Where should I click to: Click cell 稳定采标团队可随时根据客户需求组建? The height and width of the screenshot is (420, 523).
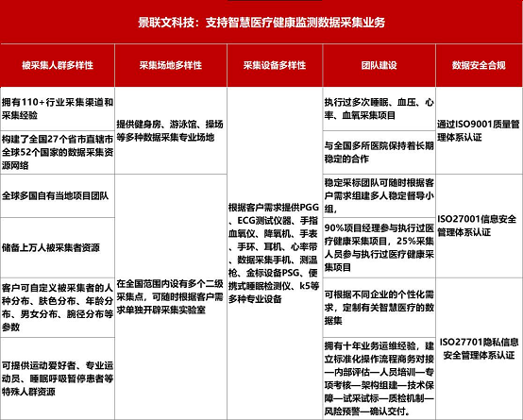click(x=380, y=195)
